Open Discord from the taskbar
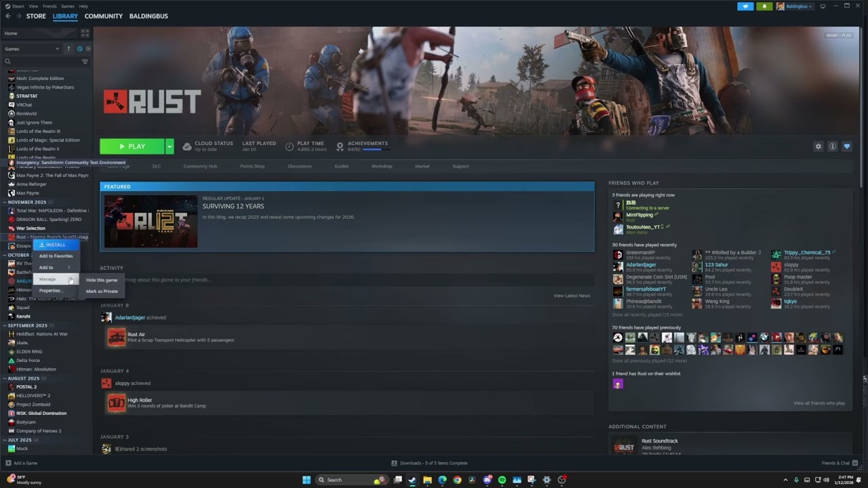Screen dimensions: 868x488 [487, 480]
